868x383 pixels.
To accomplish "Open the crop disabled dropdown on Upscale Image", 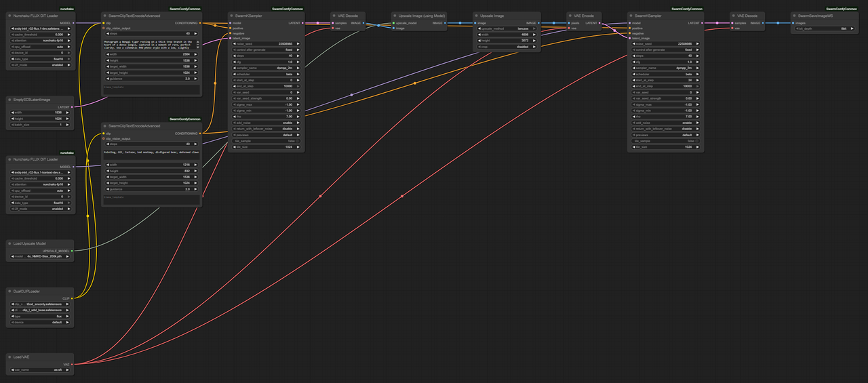I will point(507,47).
